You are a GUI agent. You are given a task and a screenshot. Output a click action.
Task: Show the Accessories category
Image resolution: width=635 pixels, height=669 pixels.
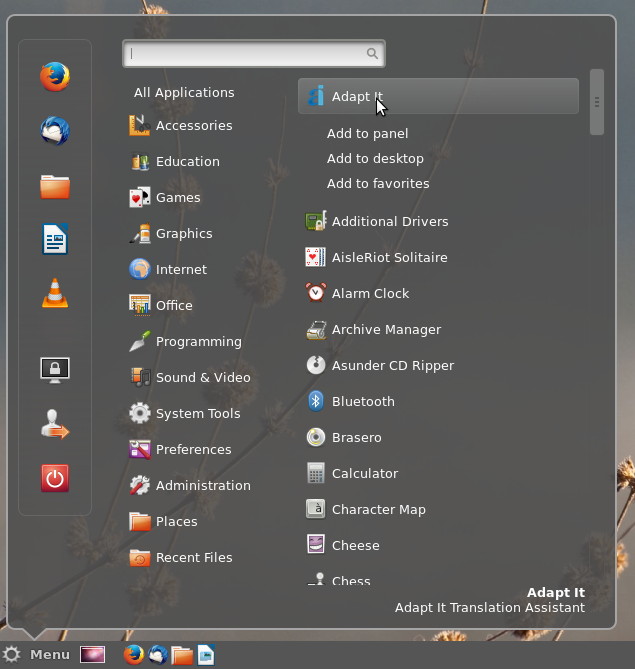pos(193,125)
